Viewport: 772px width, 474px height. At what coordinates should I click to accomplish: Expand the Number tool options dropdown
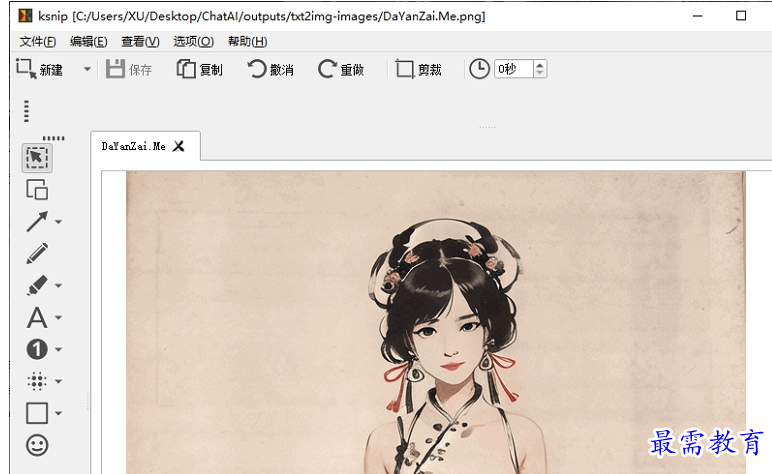click(58, 349)
